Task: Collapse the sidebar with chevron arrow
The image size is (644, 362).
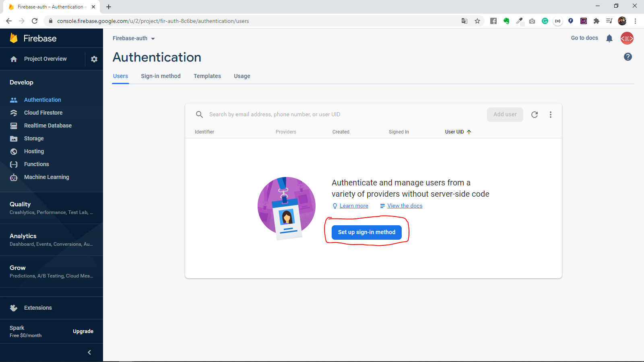Action: point(89,352)
